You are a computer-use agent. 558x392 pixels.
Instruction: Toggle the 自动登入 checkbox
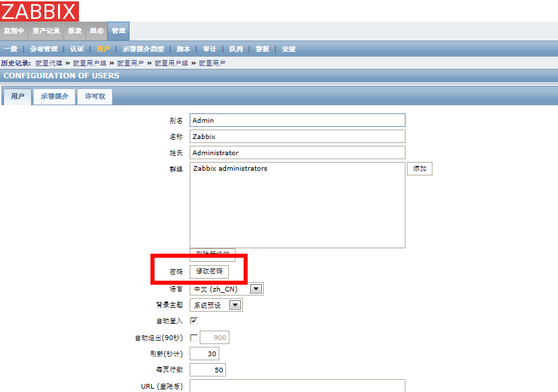194,321
